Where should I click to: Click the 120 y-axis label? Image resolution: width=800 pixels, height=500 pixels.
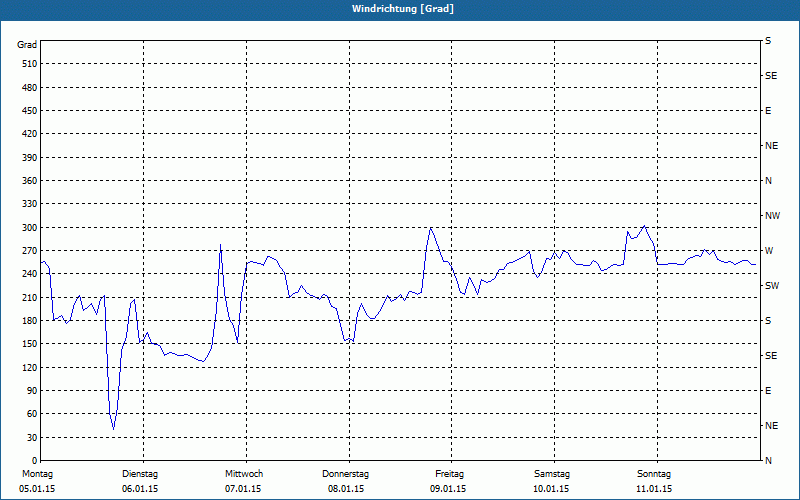[x=30, y=367]
